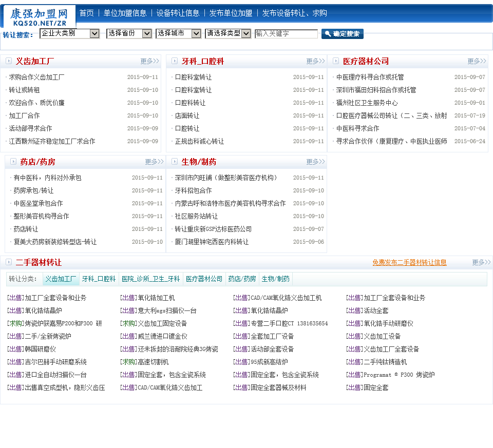This screenshot has height=448, width=493.
Task: Open the 选择省份 dropdown
Action: click(129, 33)
